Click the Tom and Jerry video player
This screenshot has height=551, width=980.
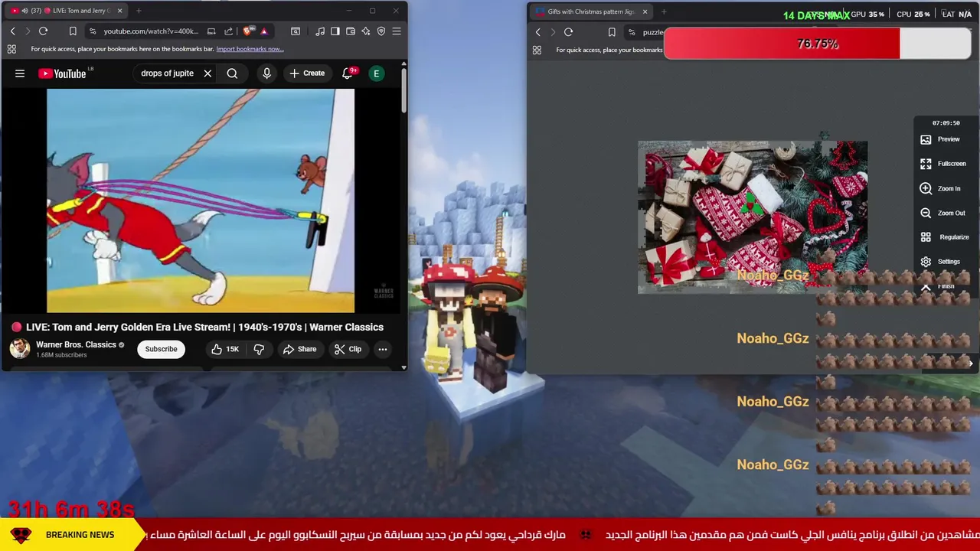point(201,201)
